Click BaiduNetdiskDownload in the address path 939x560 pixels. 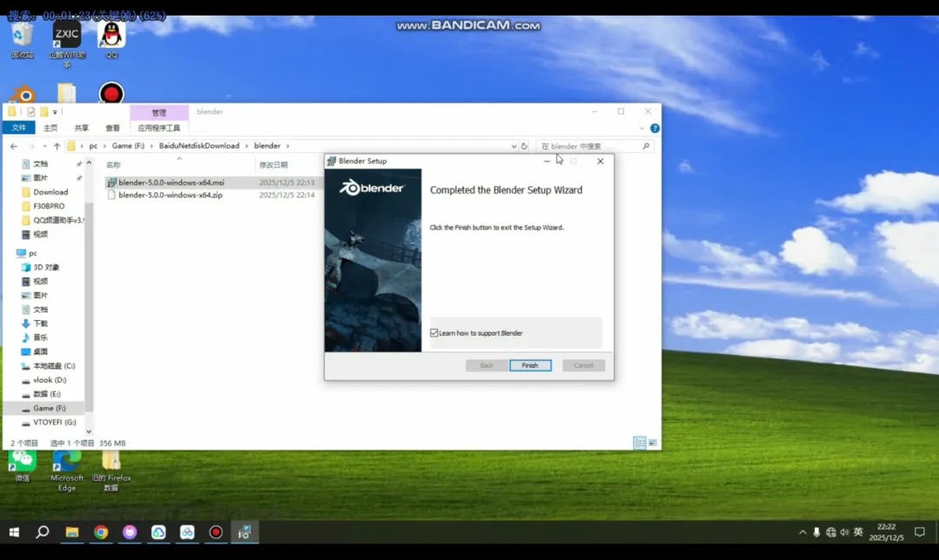click(199, 146)
